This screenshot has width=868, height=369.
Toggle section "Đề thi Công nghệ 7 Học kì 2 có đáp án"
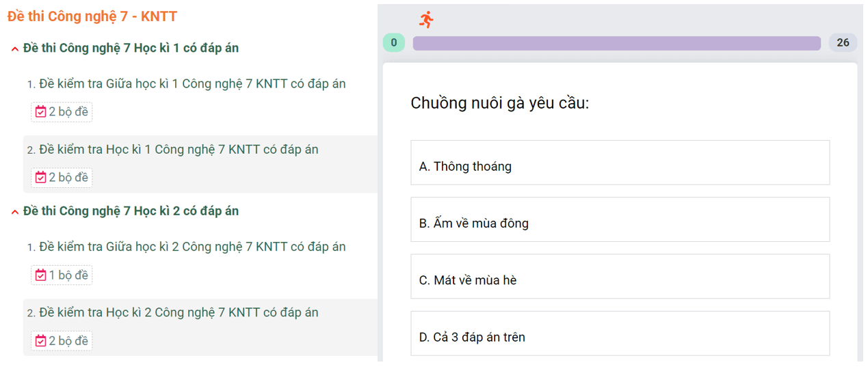131,211
